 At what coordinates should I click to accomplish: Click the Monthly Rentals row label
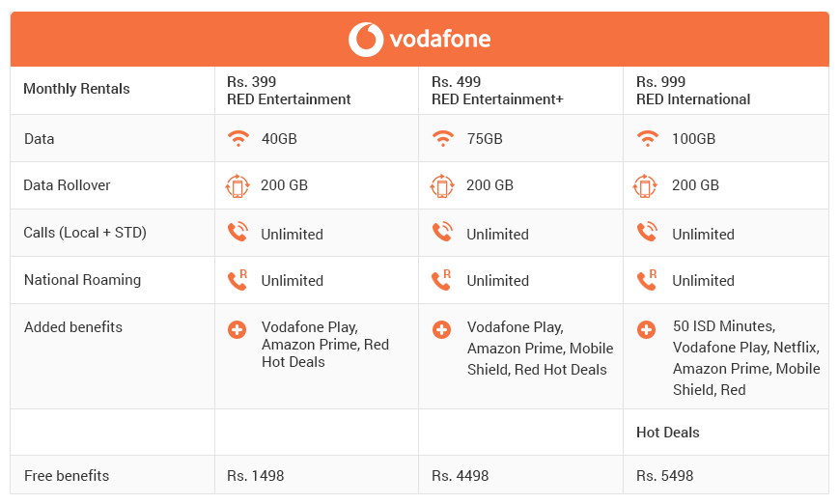[x=76, y=89]
